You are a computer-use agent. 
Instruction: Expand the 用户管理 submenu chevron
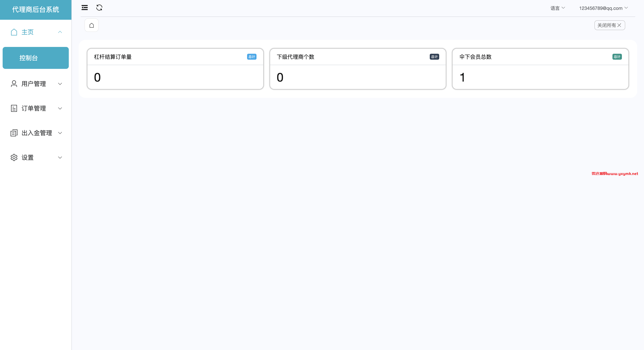coord(60,84)
